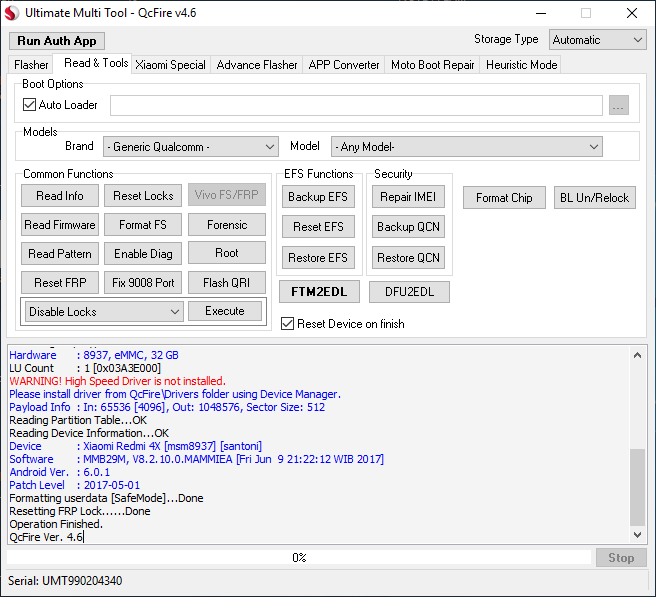The height and width of the screenshot is (597, 656).
Task: Click the Restore QCN button
Action: click(x=408, y=258)
